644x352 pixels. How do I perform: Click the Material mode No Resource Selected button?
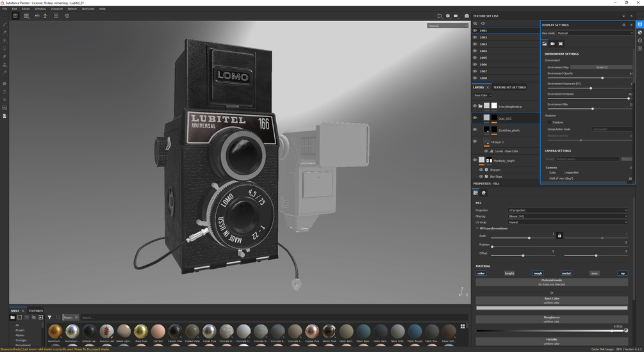552,282
